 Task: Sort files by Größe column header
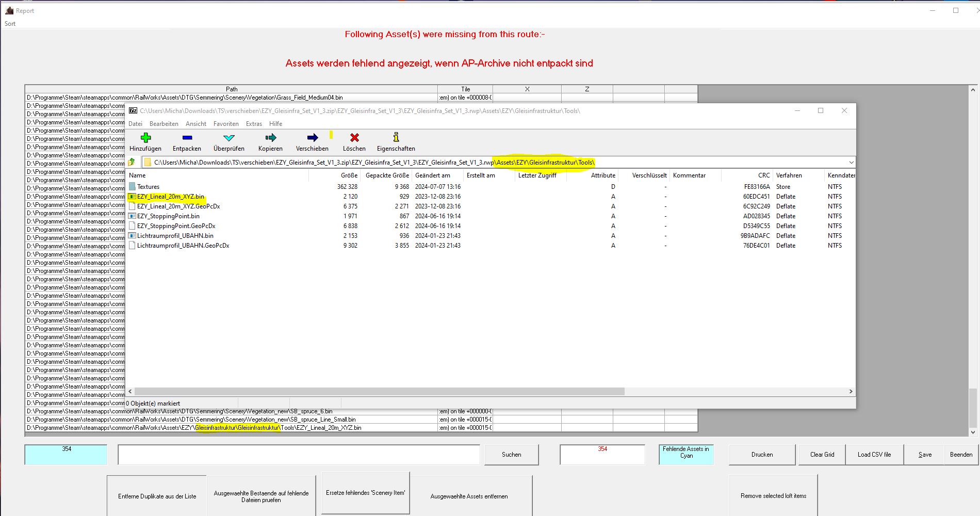pyautogui.click(x=349, y=175)
